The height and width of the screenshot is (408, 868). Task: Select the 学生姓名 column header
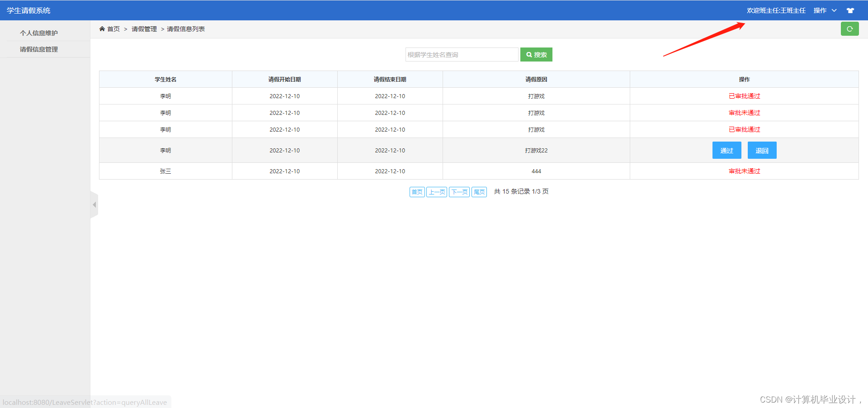[165, 79]
